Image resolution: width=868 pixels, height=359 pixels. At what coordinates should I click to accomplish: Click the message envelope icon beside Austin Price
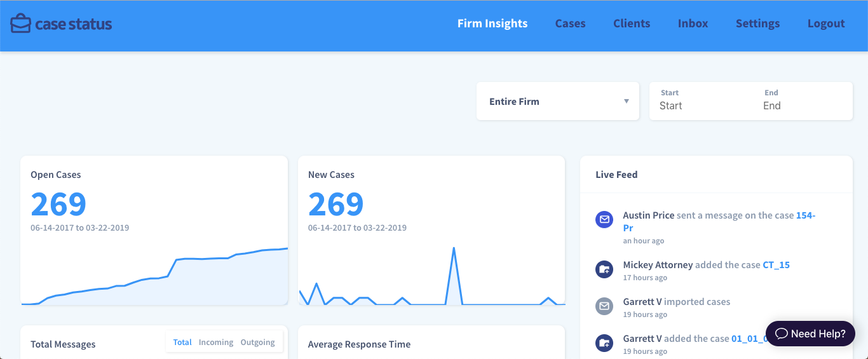pyautogui.click(x=604, y=219)
